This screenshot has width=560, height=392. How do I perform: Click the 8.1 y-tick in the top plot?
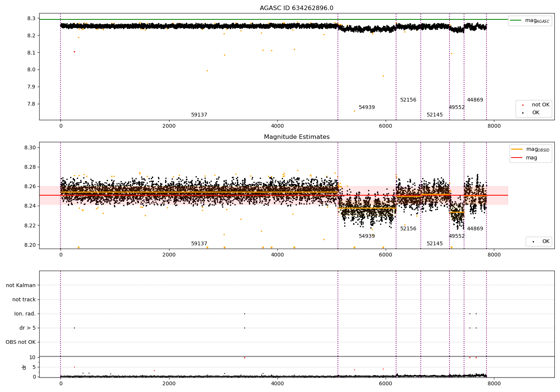(31, 53)
